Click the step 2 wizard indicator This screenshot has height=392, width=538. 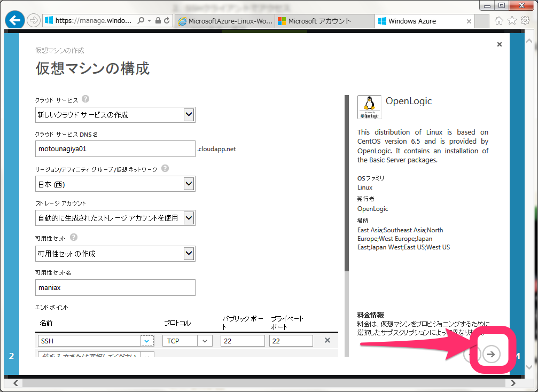click(x=11, y=356)
